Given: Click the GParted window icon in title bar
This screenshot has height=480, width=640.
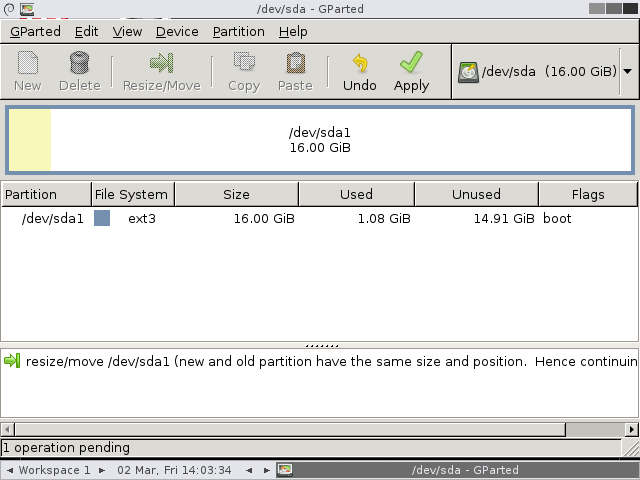Looking at the screenshot, I should [27, 9].
